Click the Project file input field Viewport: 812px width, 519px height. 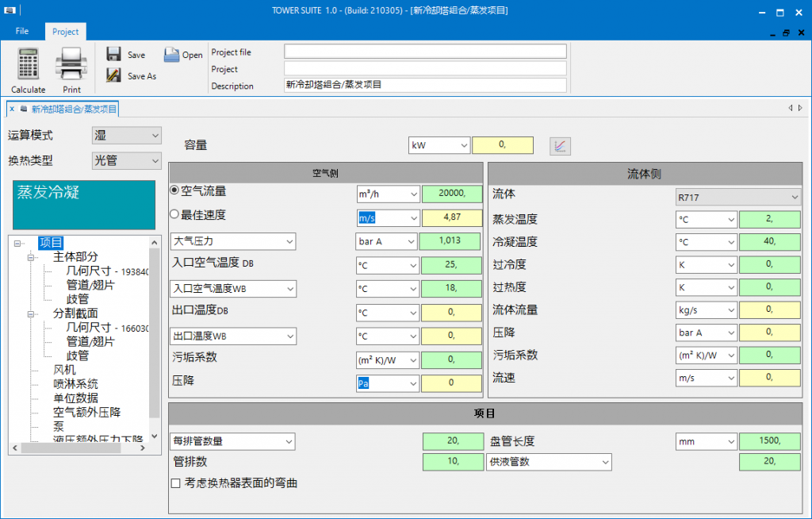point(425,52)
